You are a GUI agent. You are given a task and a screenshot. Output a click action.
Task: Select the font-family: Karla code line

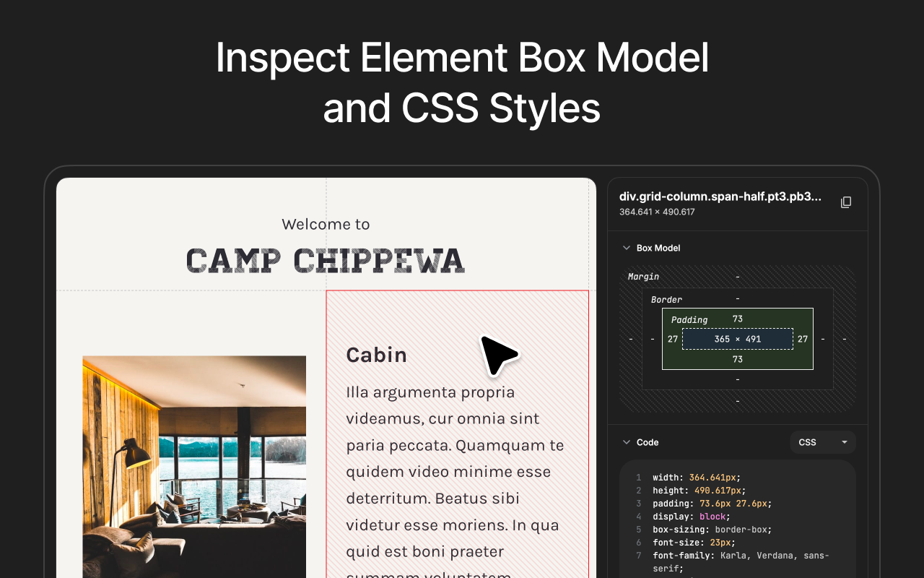coord(741,562)
